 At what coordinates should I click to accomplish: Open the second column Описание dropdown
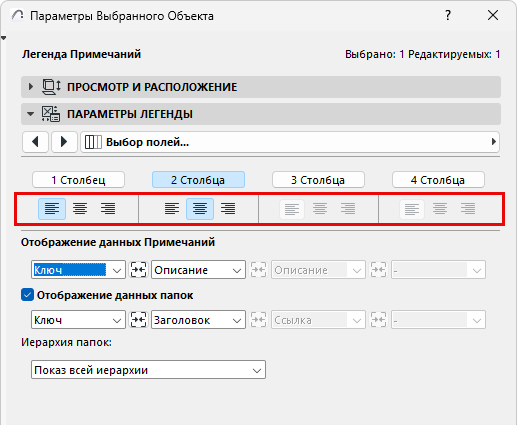198,270
